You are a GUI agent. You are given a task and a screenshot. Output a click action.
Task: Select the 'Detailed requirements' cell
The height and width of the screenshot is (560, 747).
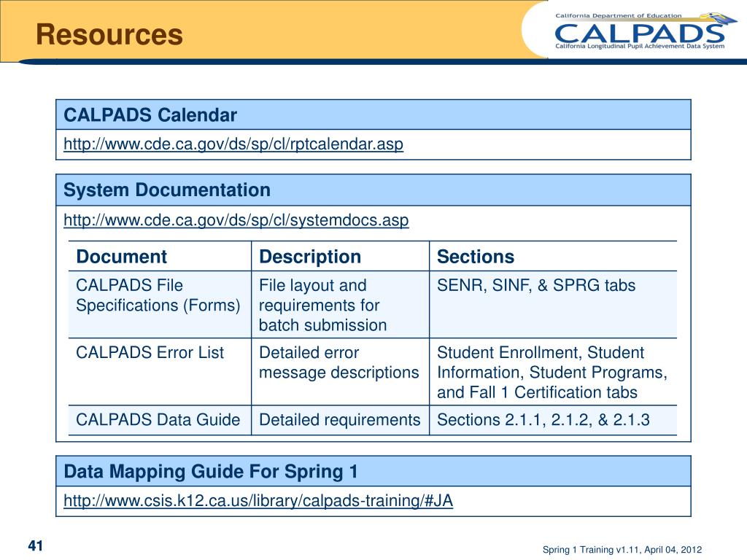[340, 420]
